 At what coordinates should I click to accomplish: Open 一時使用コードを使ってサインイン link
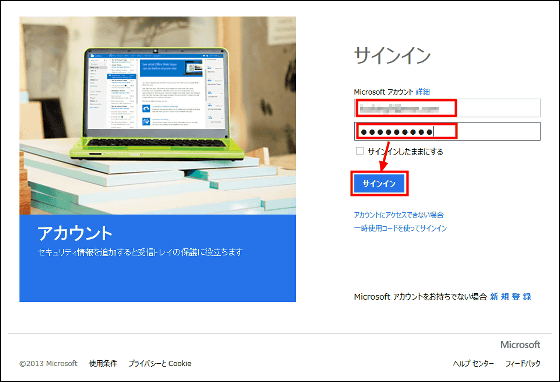[x=400, y=228]
